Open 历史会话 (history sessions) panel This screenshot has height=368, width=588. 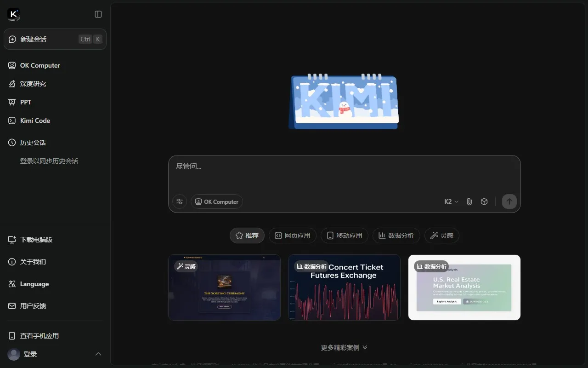33,143
